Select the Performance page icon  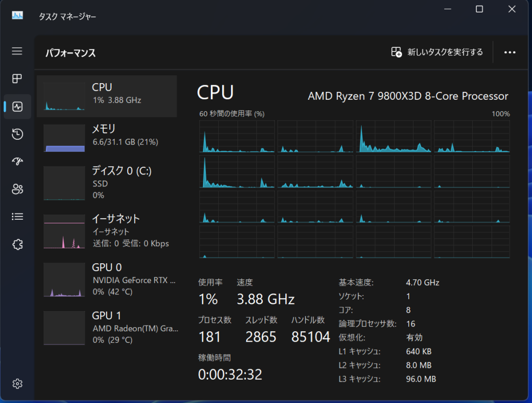coord(17,106)
